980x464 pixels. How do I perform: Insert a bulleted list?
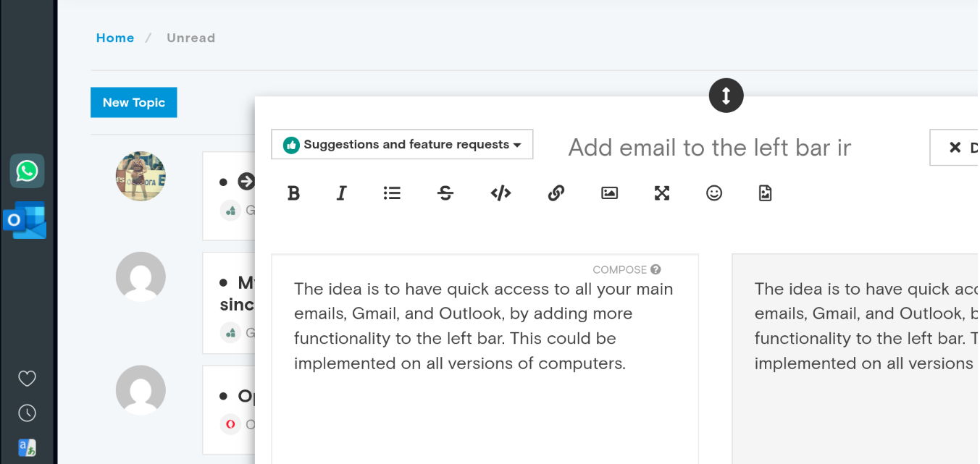[392, 193]
